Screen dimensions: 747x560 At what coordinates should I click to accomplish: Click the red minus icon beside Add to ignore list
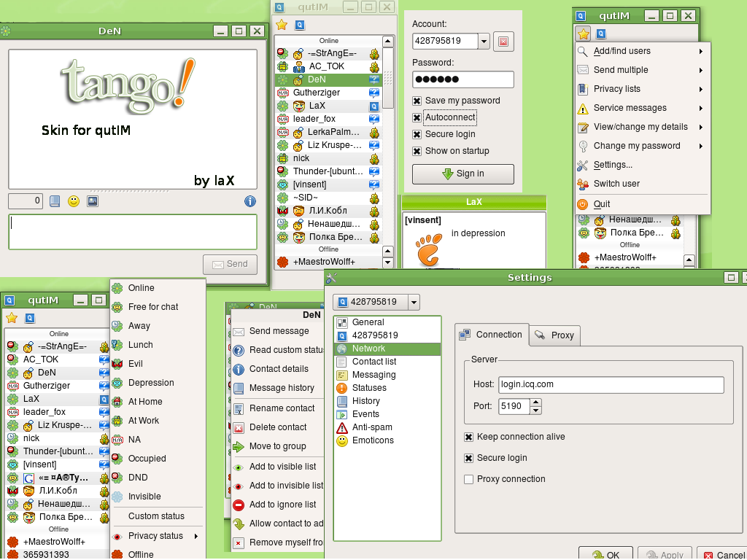(239, 505)
